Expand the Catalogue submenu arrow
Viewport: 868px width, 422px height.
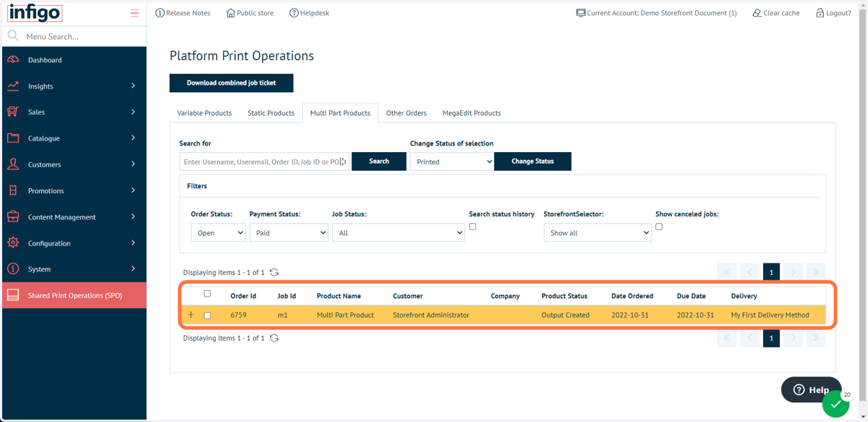[133, 138]
